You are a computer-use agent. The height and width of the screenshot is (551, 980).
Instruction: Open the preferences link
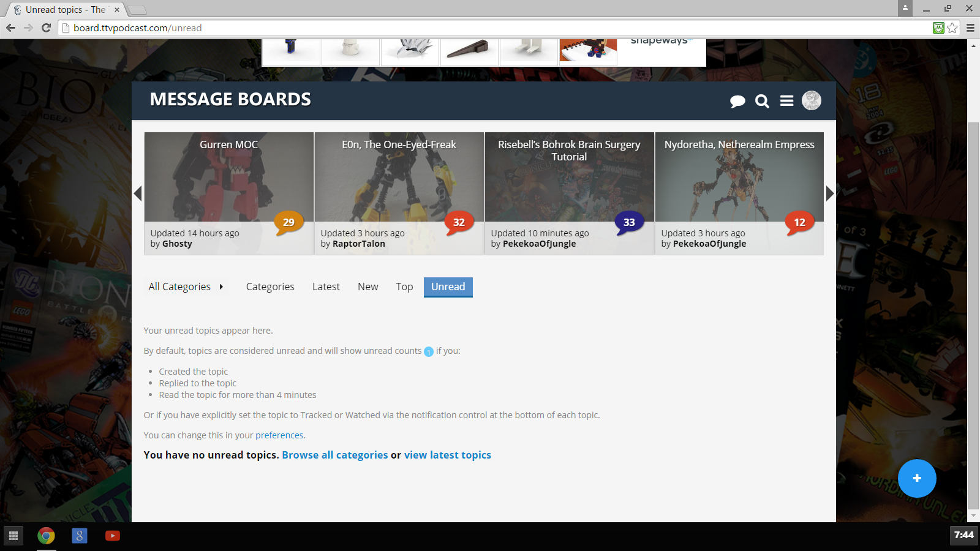click(x=279, y=435)
